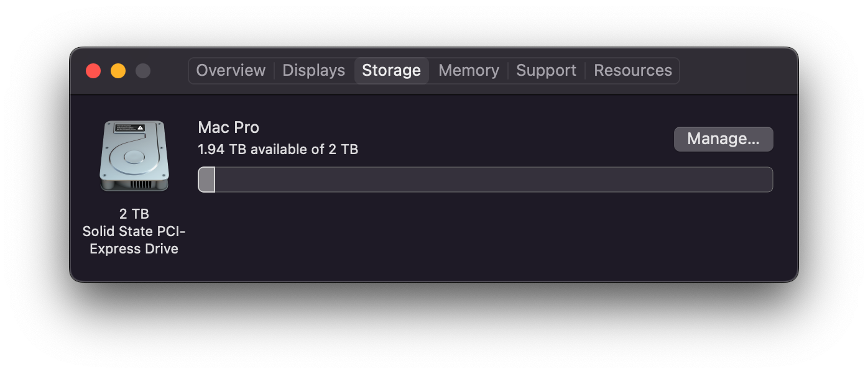Open the Support tab

pyautogui.click(x=546, y=71)
